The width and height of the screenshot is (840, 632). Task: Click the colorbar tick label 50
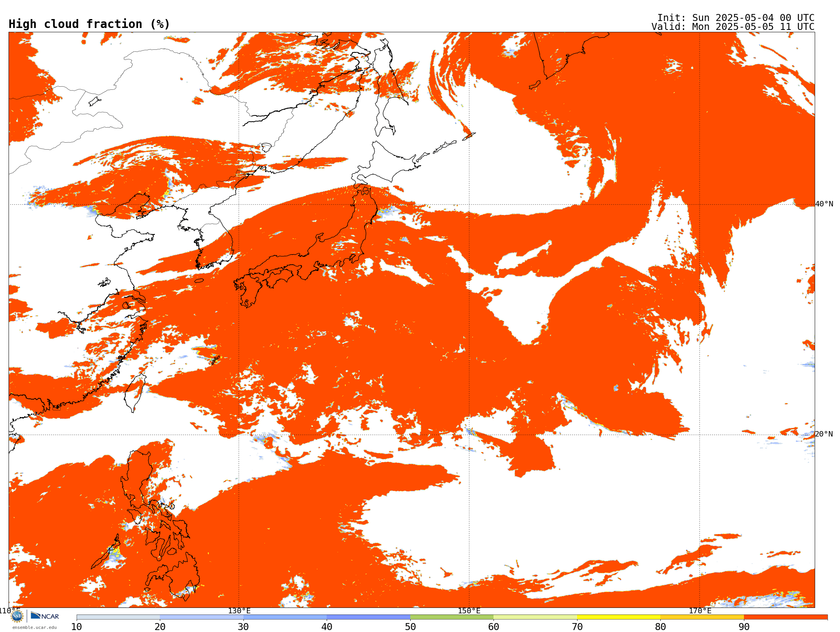pyautogui.click(x=410, y=627)
